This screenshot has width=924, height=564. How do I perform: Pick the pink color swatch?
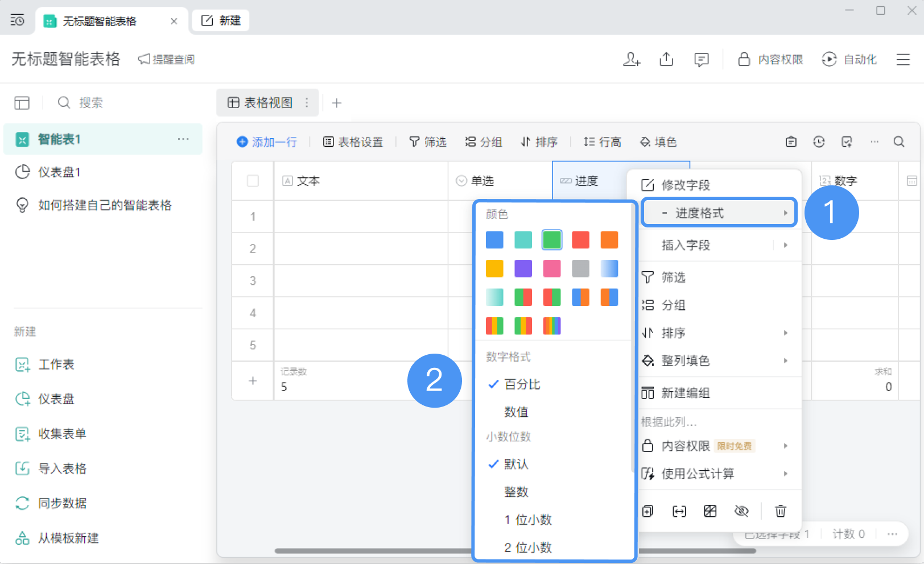(552, 268)
